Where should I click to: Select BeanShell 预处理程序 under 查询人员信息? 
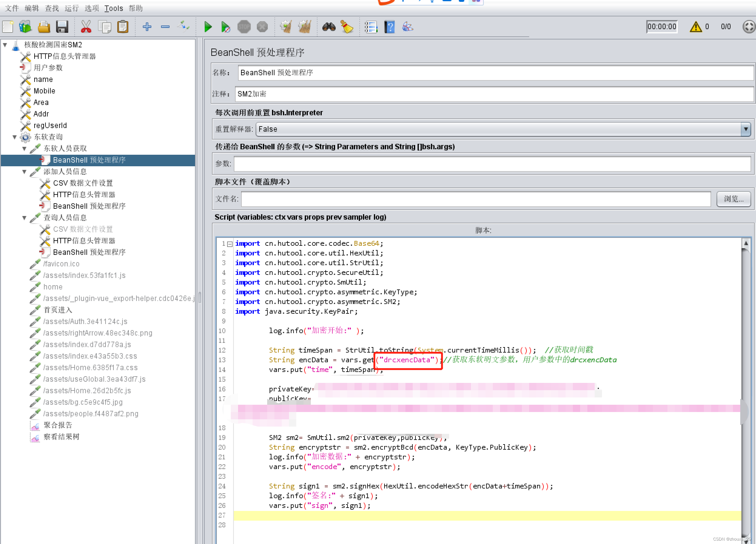point(89,252)
